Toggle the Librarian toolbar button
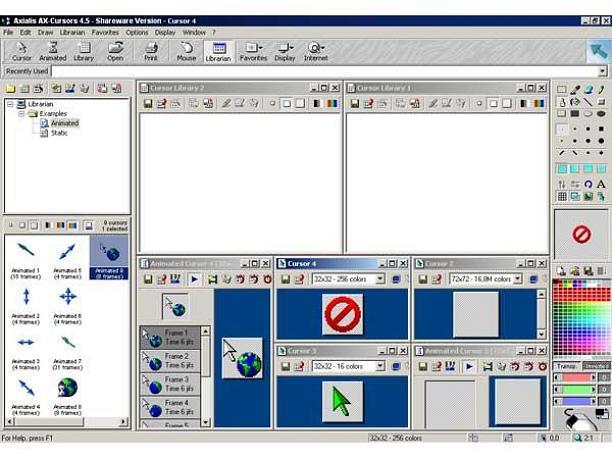Screen dimensions: 612x459 click(x=218, y=52)
